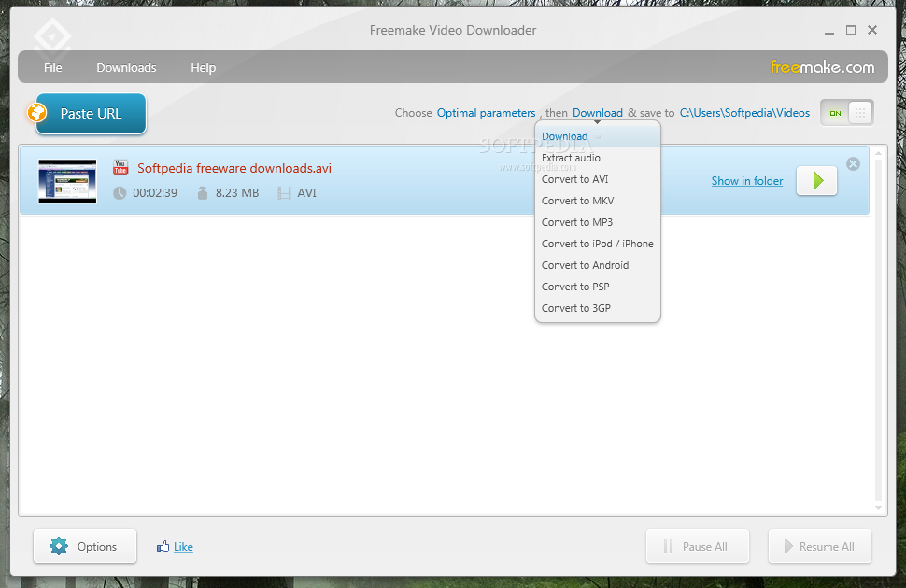Minimize the Freemake window
This screenshot has height=588, width=906.
pos(829,31)
